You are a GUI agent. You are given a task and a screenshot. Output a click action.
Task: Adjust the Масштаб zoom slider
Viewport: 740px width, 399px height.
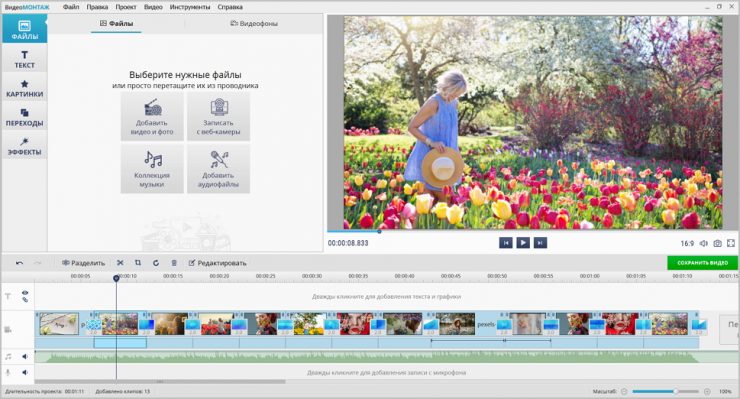point(665,391)
